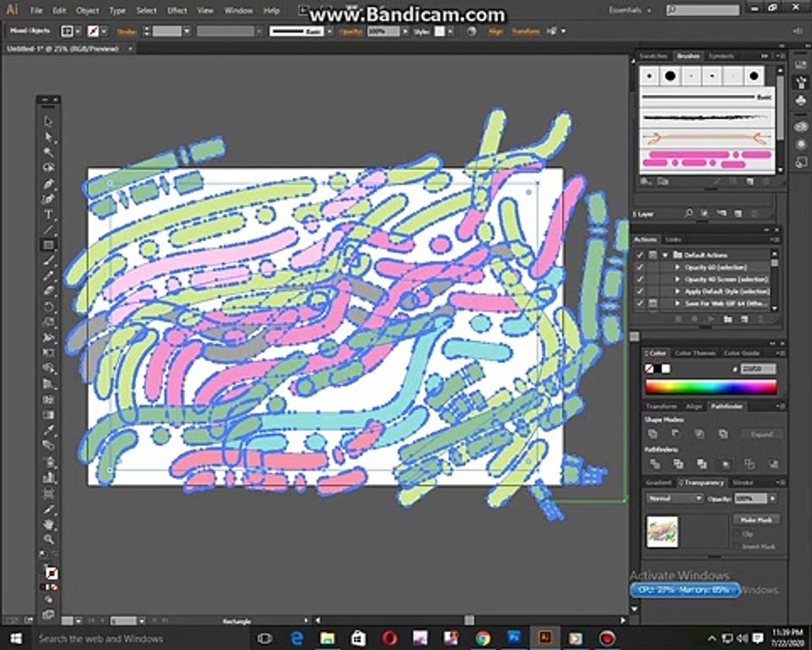Toggle checkmark for Opacity 40 Screen action

[x=640, y=279]
